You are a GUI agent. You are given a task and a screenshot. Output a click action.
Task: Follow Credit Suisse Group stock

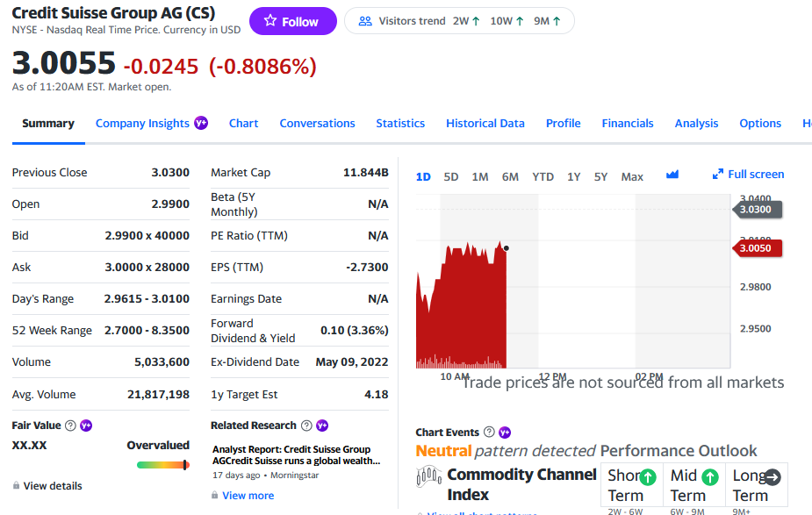[x=292, y=21]
